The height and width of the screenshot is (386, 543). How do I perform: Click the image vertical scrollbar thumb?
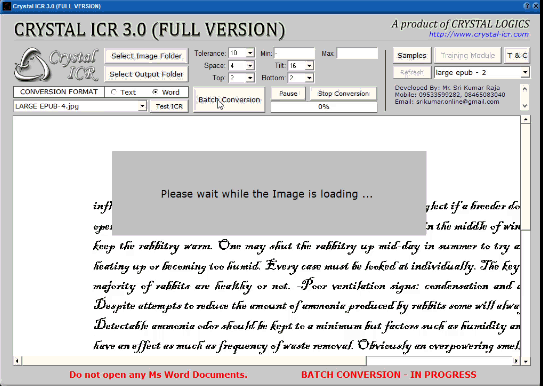click(x=525, y=177)
